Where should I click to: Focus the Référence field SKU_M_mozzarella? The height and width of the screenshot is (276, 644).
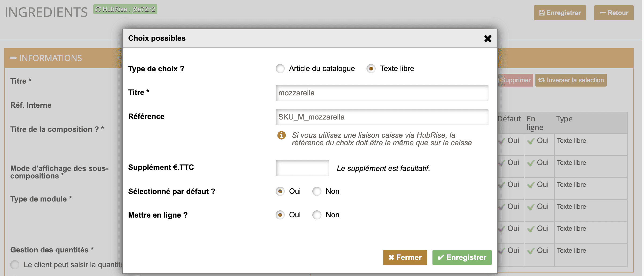382,117
